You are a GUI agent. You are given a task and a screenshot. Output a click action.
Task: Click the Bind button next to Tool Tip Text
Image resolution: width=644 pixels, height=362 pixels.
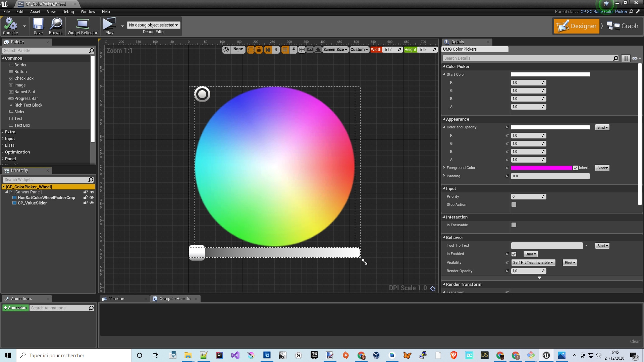[x=602, y=245]
